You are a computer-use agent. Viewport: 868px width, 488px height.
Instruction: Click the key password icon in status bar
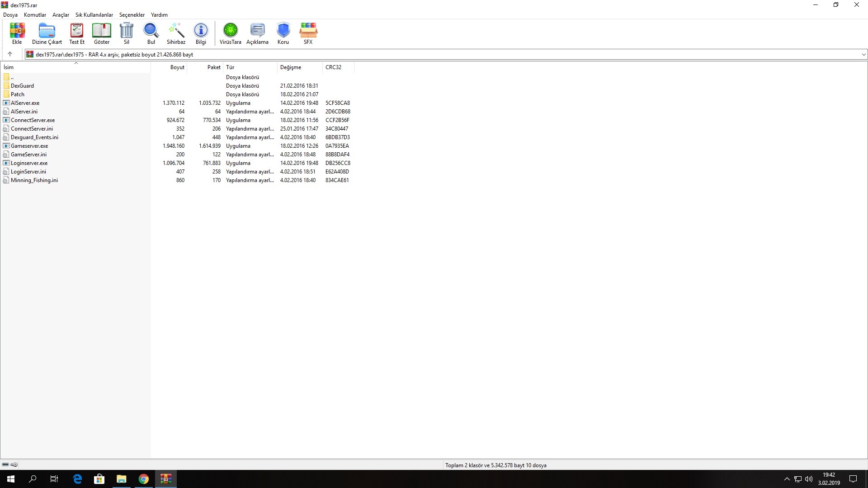[x=14, y=465]
